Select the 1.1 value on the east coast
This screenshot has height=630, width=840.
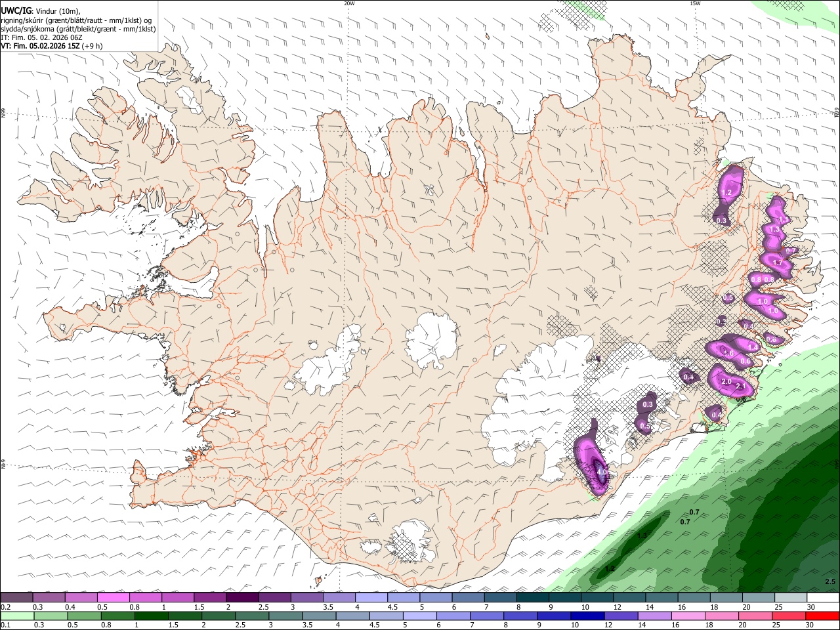click(x=783, y=220)
